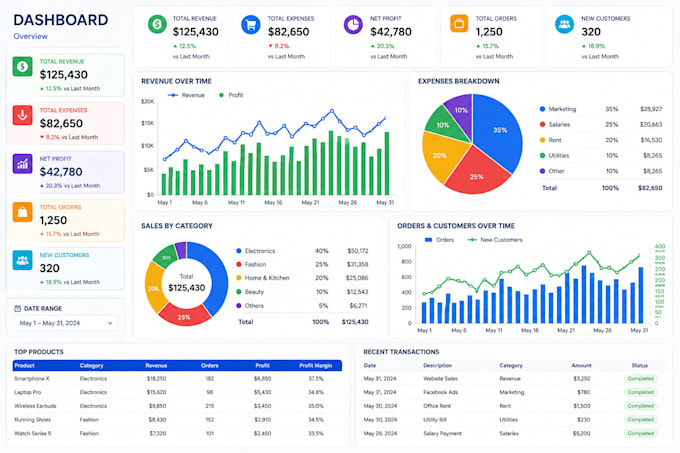Click the purple bar-chart icon in the sidebar Net Profit card
The width and height of the screenshot is (680, 453).
[22, 164]
